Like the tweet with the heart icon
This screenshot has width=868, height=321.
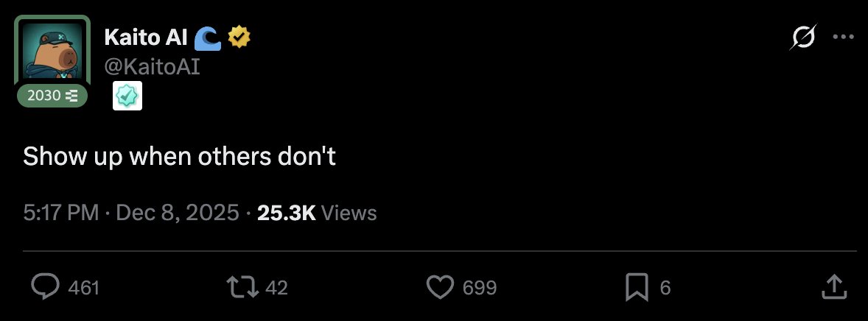440,287
